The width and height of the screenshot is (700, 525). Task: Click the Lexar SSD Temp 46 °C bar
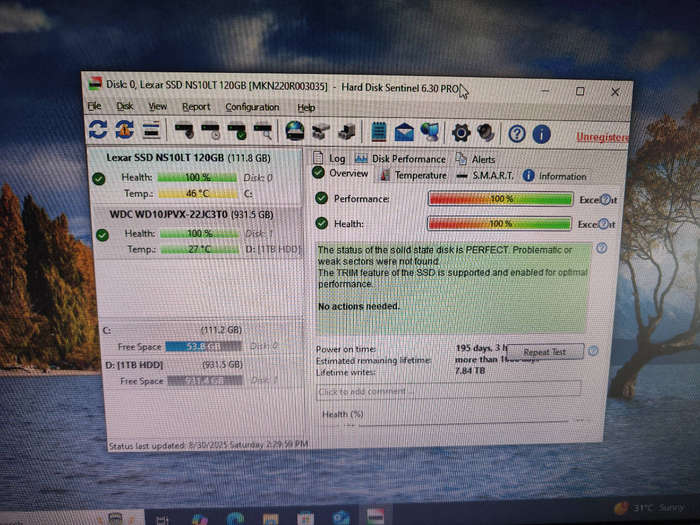(198, 193)
